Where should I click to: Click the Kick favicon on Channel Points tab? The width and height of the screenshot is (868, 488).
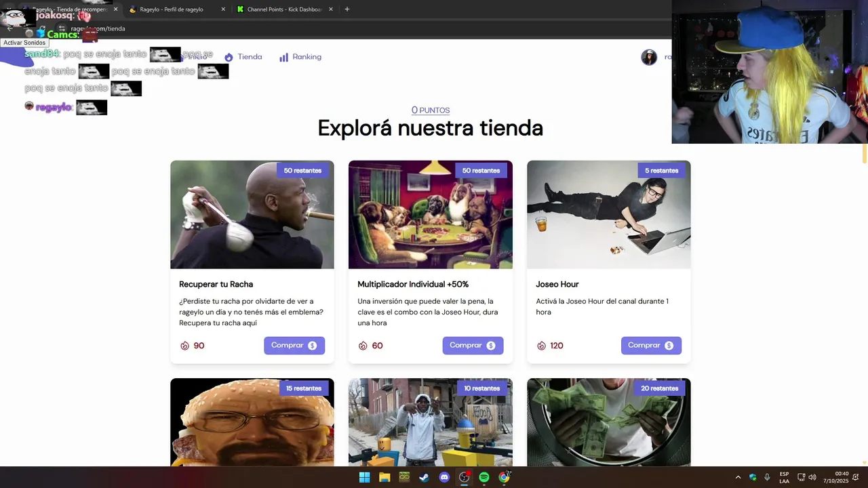240,9
